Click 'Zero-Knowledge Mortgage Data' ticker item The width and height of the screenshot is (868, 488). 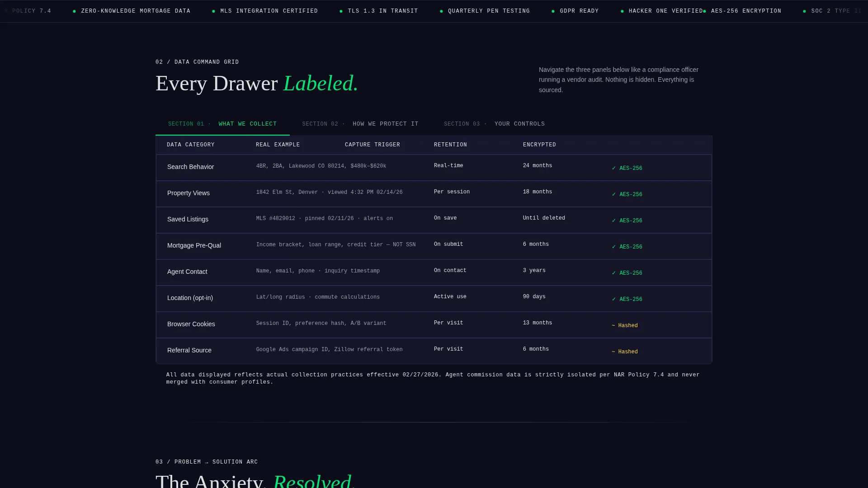coord(132,11)
